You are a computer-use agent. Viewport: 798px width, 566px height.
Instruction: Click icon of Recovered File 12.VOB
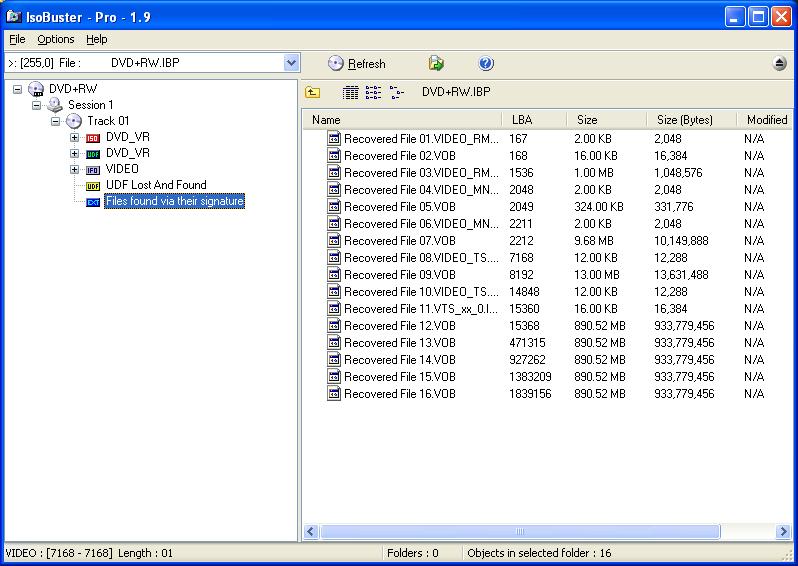[334, 325]
